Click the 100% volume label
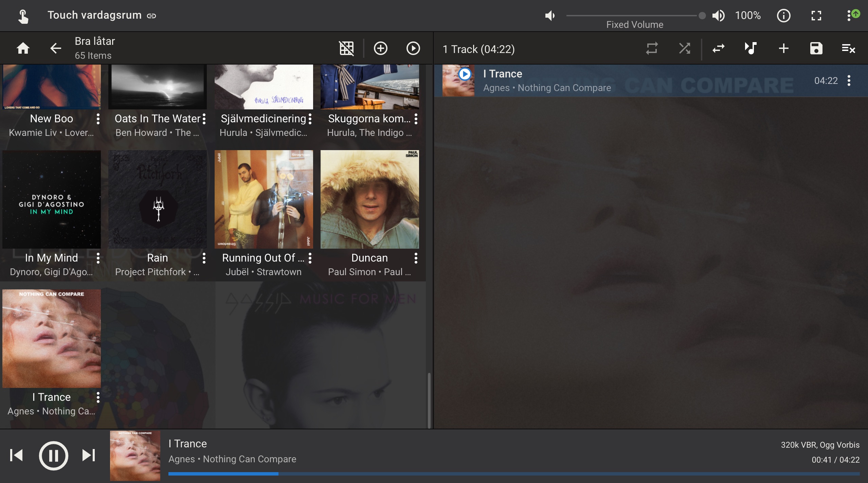This screenshot has height=483, width=868. (748, 16)
